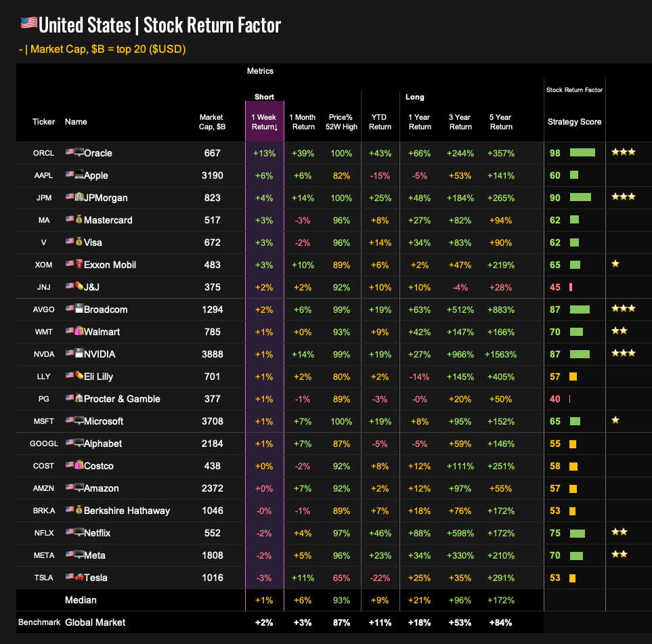Image resolution: width=652 pixels, height=644 pixels.
Task: Click the three-star rating for Oracle
Action: coord(624,152)
